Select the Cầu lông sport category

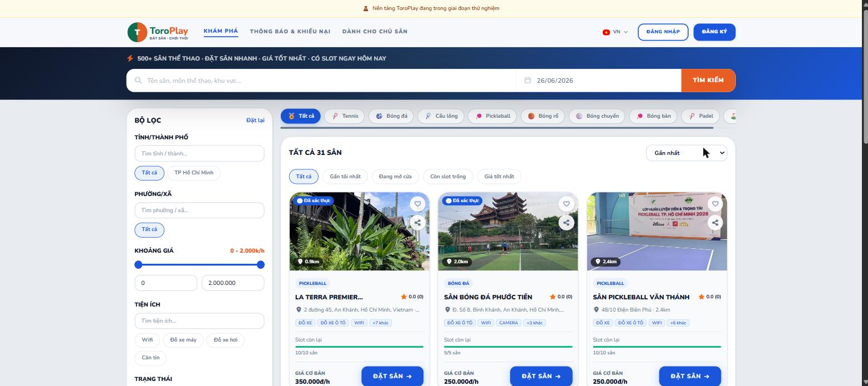click(x=441, y=116)
